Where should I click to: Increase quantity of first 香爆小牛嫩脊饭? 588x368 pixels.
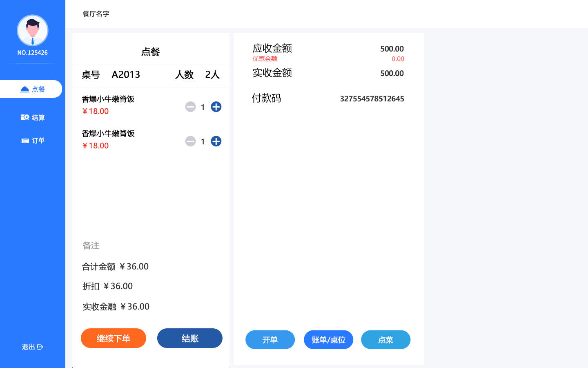(216, 107)
